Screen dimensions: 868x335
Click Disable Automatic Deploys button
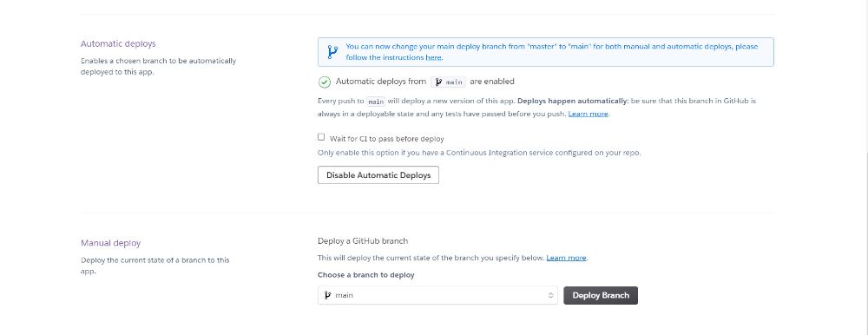point(378,175)
